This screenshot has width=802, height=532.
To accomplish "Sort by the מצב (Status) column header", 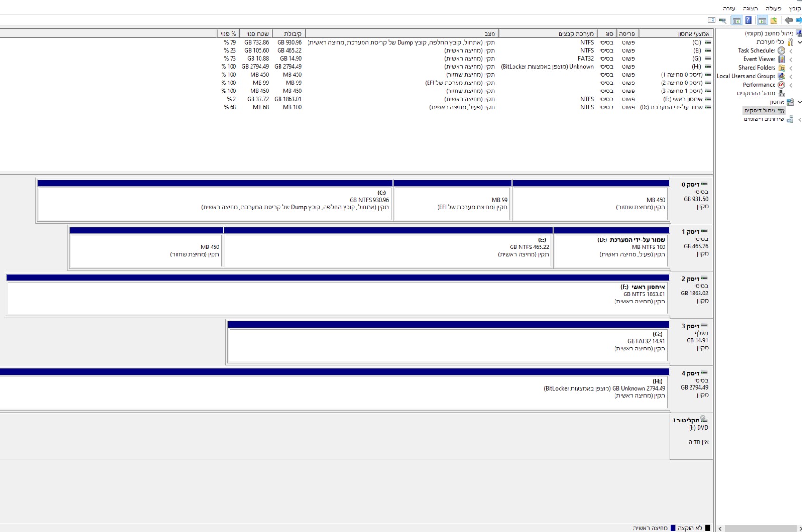I will click(x=402, y=34).
